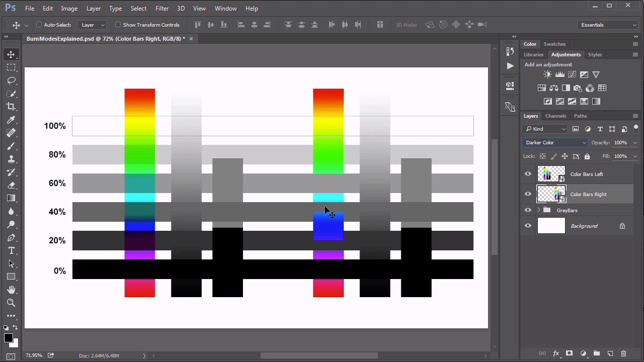Select the Pen tool
Viewport: 644px width, 362px height.
11,237
